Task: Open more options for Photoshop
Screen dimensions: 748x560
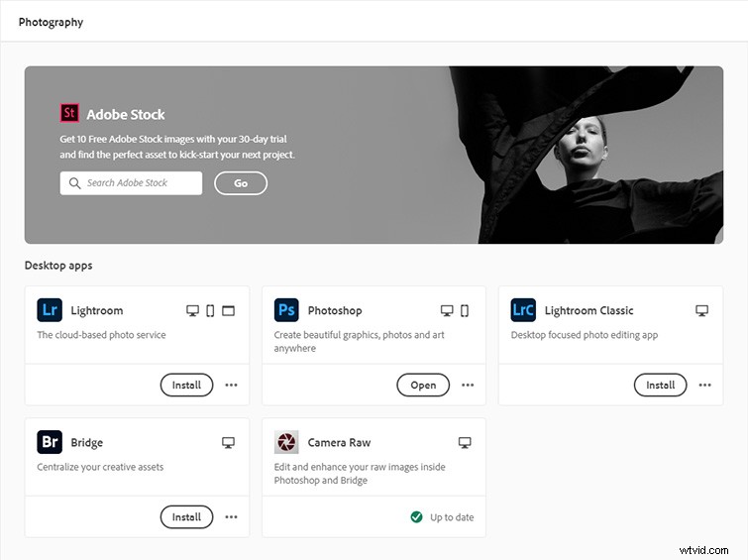Action: 468,385
